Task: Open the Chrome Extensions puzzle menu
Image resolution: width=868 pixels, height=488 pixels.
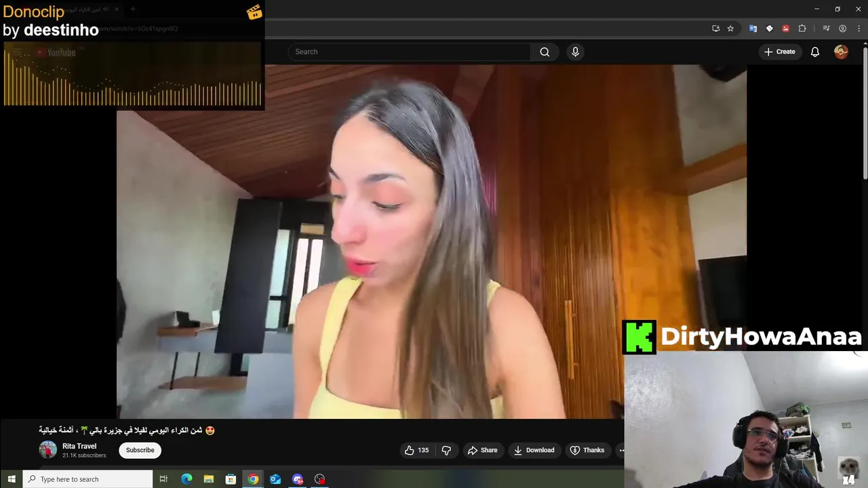Action: [802, 28]
